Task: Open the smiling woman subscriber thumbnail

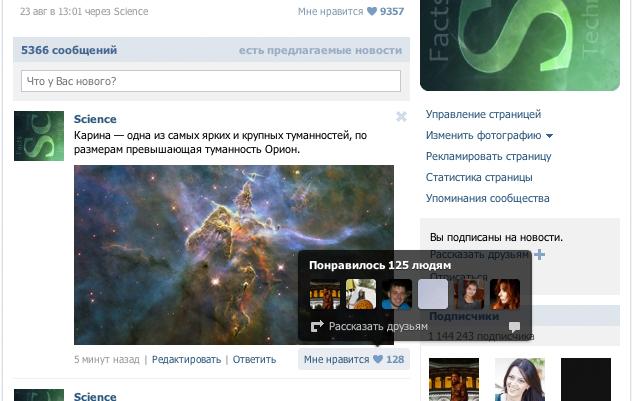Action: 520,379
